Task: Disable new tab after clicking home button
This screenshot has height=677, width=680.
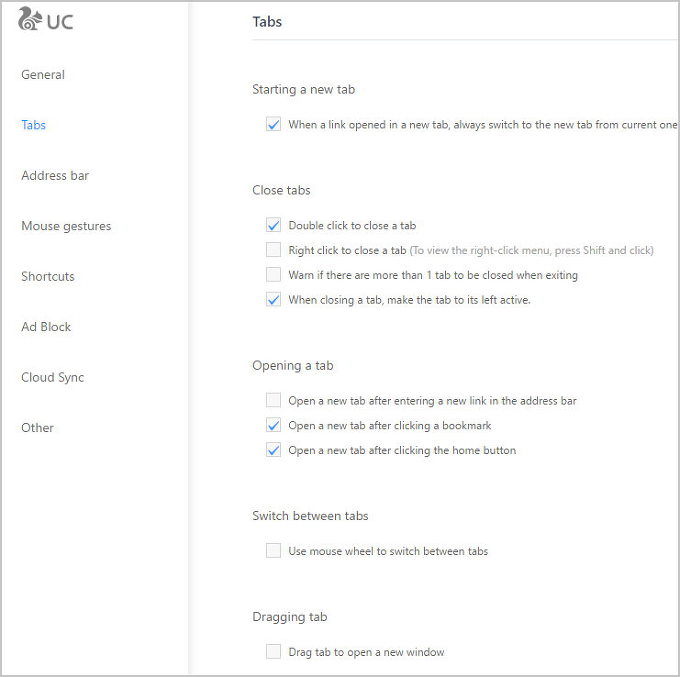Action: 273,451
